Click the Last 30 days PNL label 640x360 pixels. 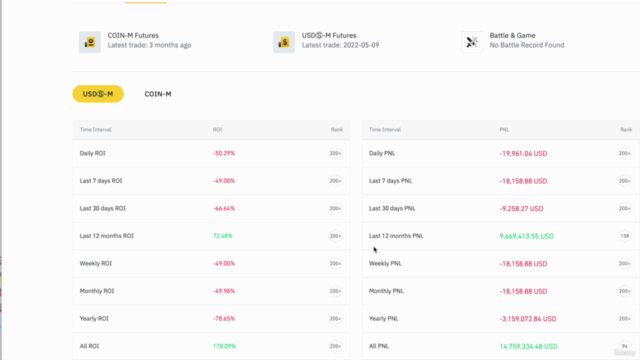[392, 209]
